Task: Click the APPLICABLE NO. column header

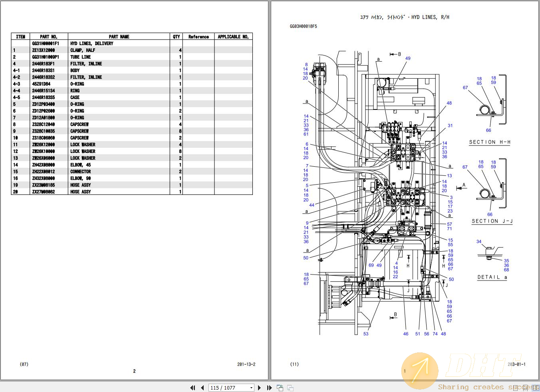Action: coord(233,37)
